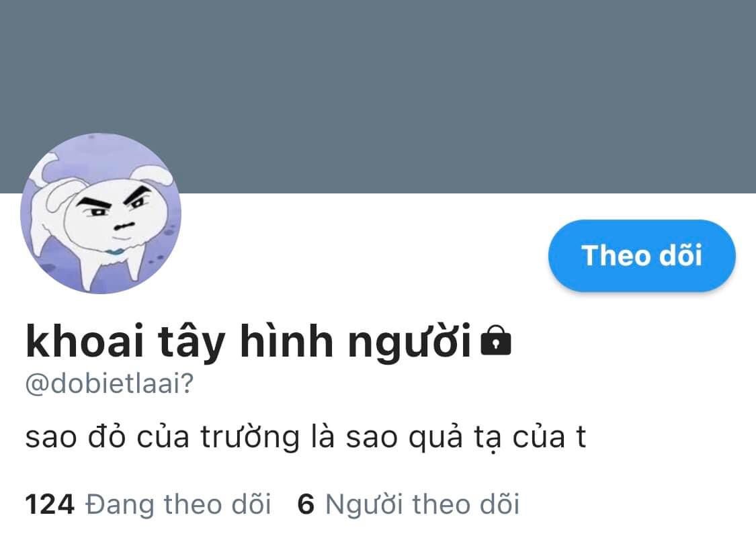
Task: Click the word trường in the bio
Action: click(x=250, y=439)
